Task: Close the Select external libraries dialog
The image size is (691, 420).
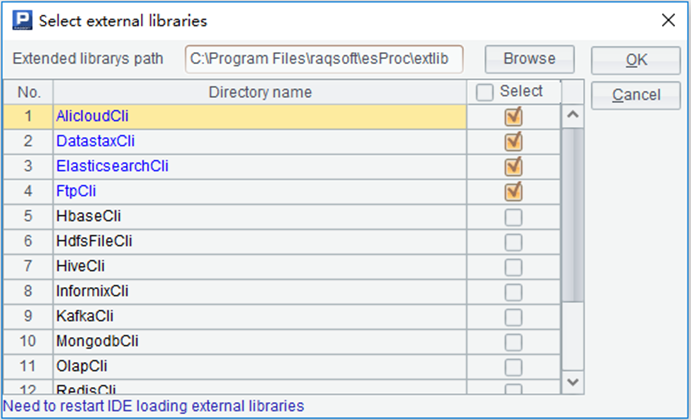Action: 668,19
